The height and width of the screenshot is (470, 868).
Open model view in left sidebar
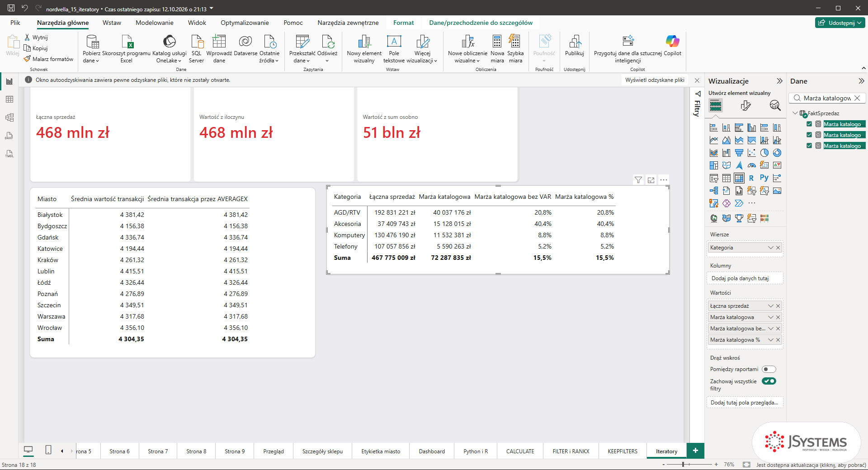pyautogui.click(x=9, y=117)
